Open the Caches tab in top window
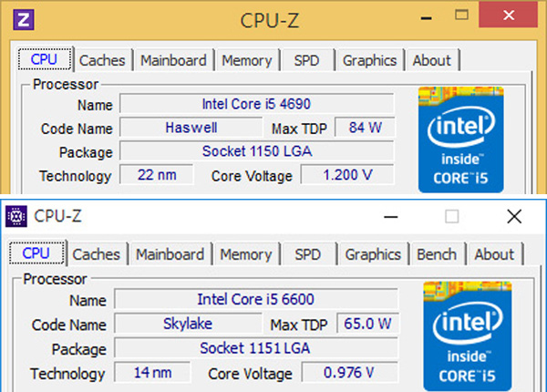The width and height of the screenshot is (547, 392). tap(102, 60)
